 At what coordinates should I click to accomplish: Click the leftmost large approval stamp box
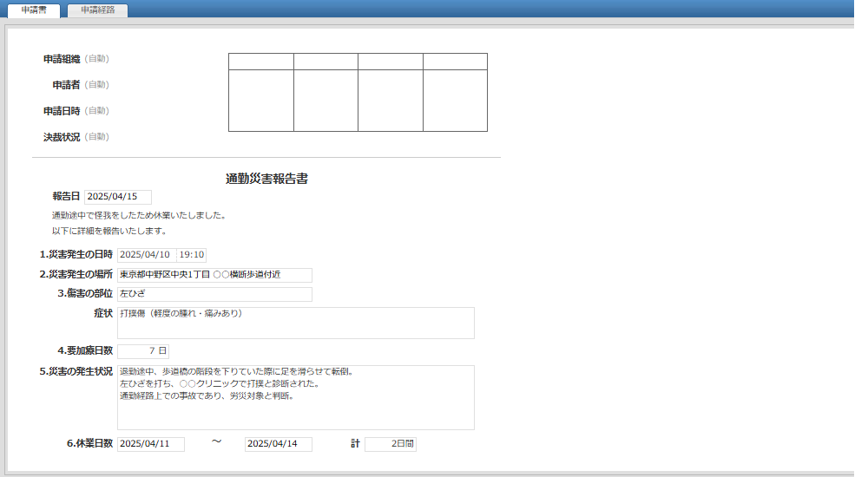(x=260, y=101)
